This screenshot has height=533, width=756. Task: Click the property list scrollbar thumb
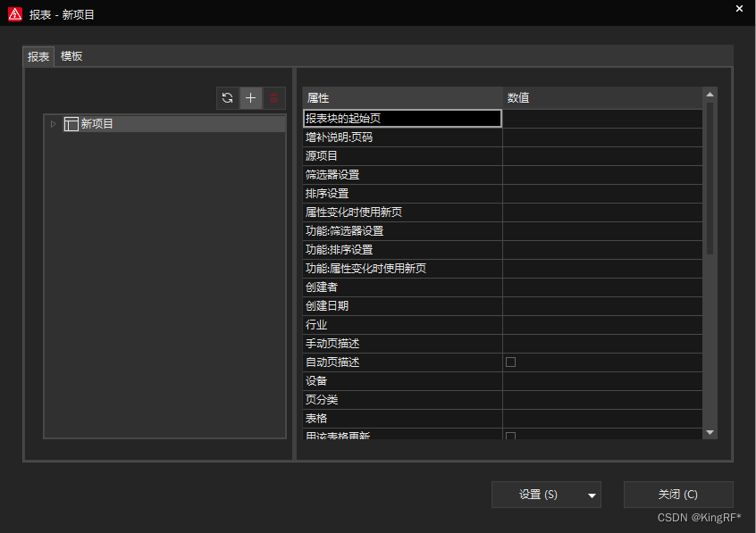point(710,179)
